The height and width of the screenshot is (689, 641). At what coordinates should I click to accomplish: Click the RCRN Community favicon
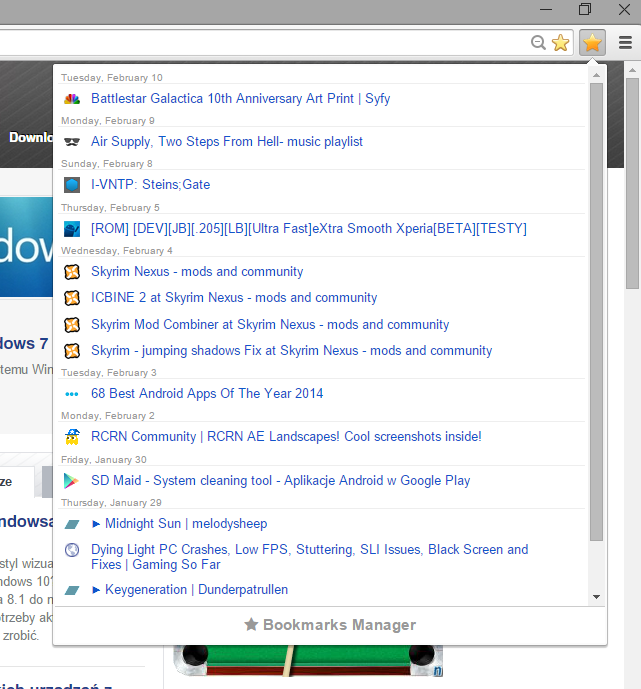72,437
